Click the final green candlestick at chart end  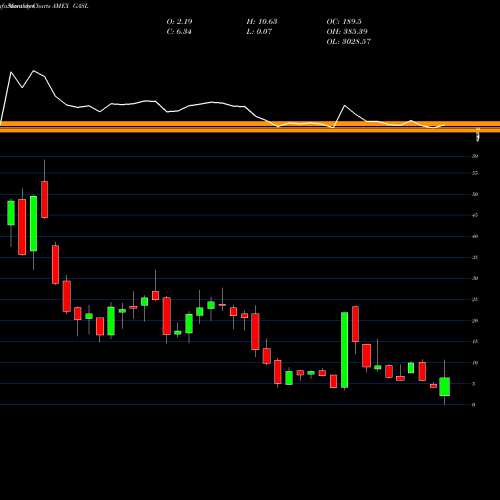(x=444, y=387)
